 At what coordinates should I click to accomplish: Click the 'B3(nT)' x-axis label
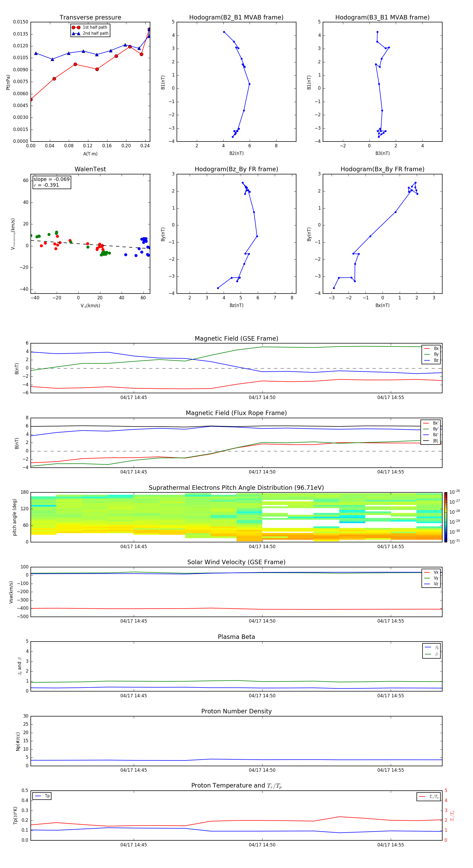coord(382,153)
